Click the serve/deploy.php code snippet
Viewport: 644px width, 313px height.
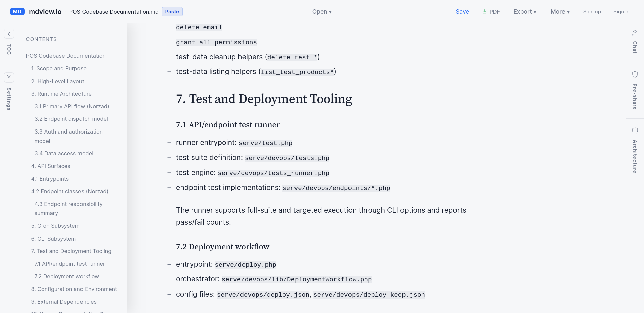(x=246, y=265)
